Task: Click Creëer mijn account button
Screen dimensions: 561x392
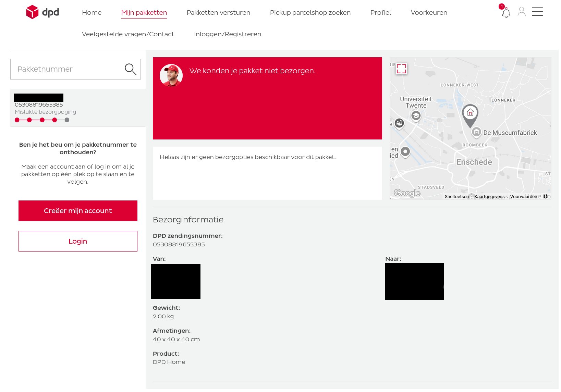Action: (78, 211)
